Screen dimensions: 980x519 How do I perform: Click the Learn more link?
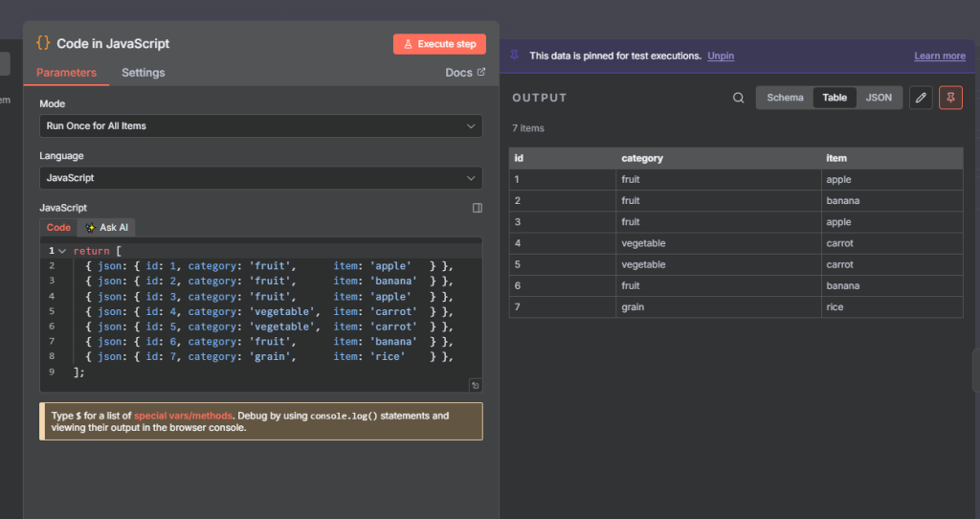coord(940,56)
